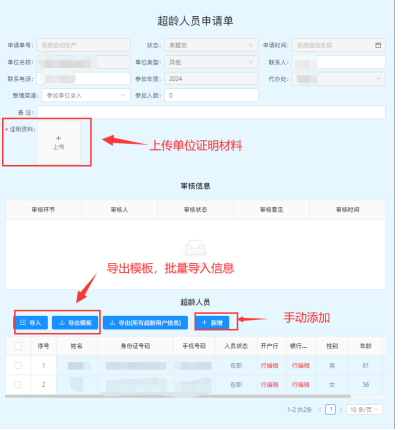The height and width of the screenshot is (430, 404).
Task: Expand the 代办处 dropdown
Action: coord(339,79)
